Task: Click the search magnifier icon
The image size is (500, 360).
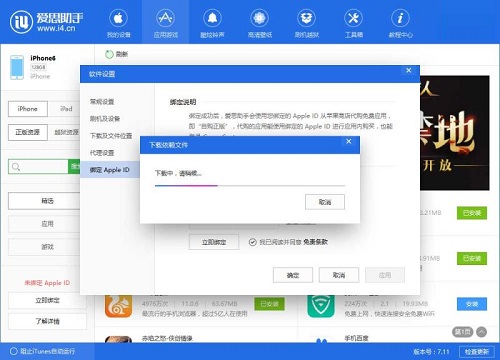Action: pos(16,167)
